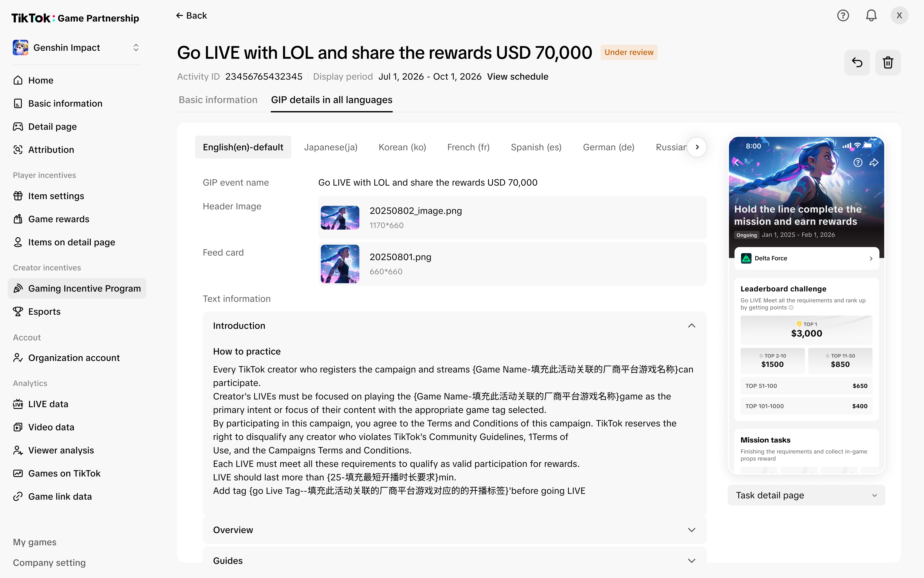Switch to Basic information tab
The height and width of the screenshot is (578, 924).
218,100
